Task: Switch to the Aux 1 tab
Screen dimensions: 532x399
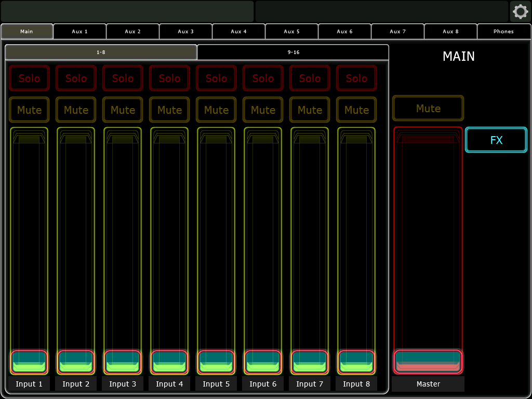Action: pyautogui.click(x=80, y=32)
